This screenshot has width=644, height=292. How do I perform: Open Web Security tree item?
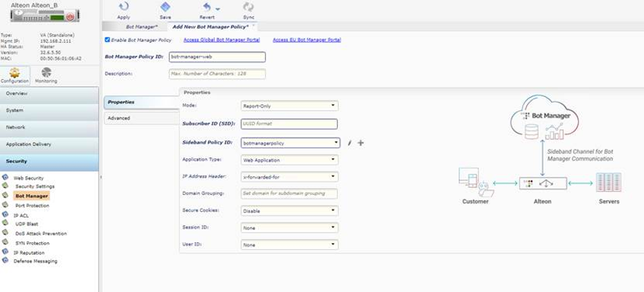pos(28,178)
